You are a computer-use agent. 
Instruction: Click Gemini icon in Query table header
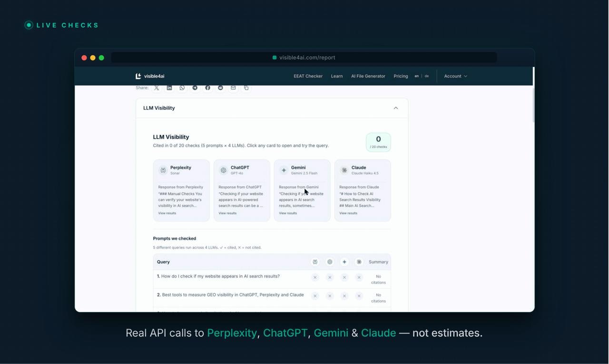coord(344,262)
